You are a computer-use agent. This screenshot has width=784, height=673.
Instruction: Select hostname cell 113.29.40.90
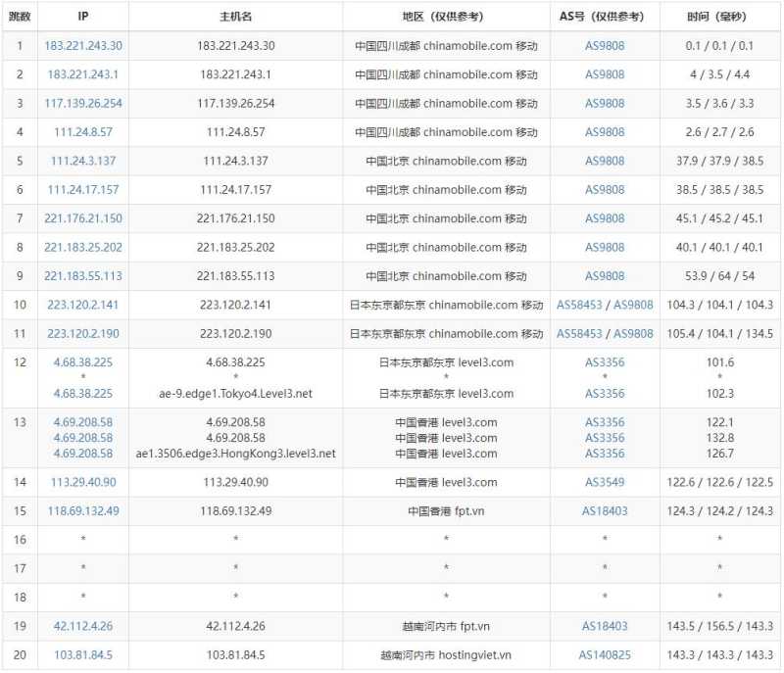(235, 482)
